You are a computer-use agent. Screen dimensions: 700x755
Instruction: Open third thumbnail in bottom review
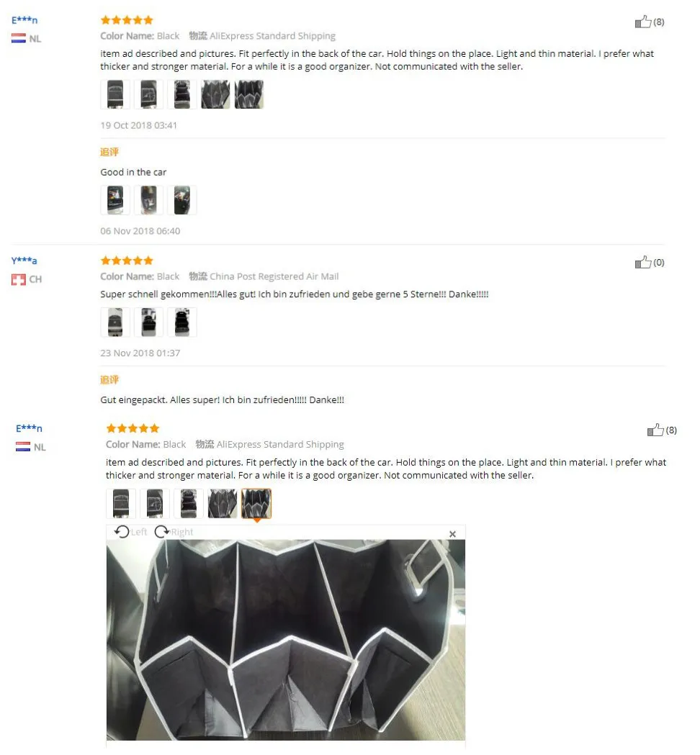[x=189, y=504]
